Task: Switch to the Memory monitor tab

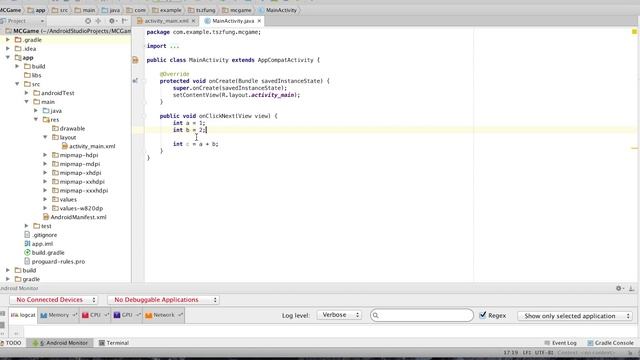Action: [58, 315]
